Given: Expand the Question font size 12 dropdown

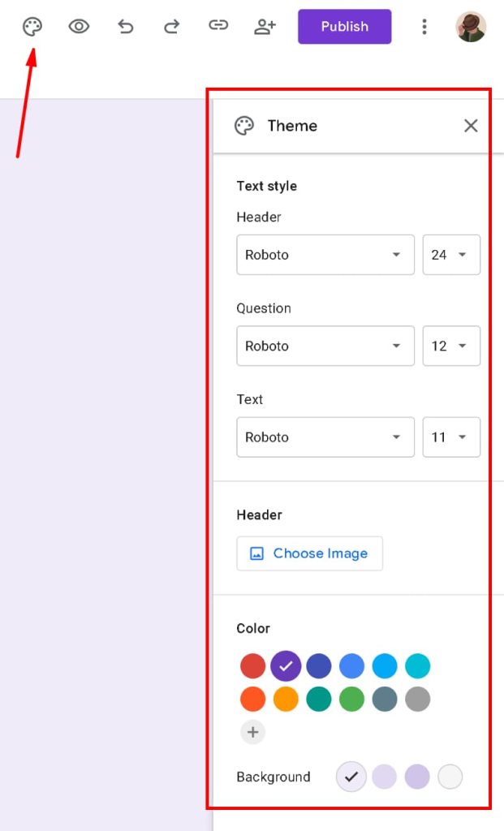Looking at the screenshot, I should [x=451, y=346].
